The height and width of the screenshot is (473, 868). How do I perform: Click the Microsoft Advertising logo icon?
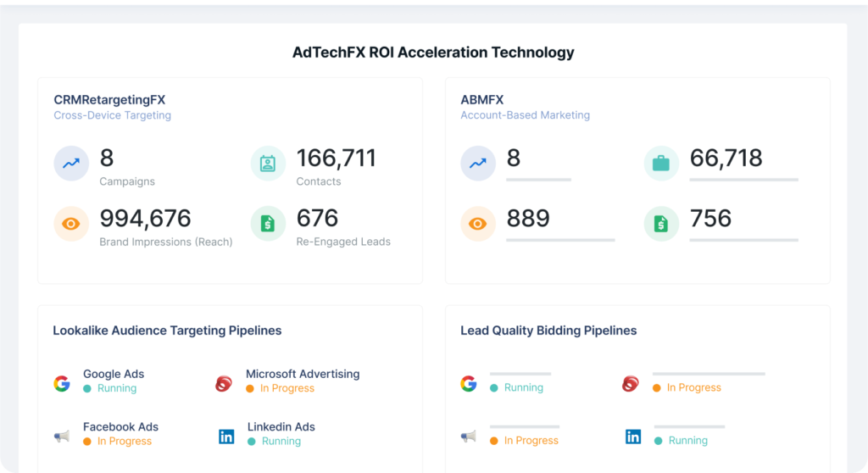[x=224, y=383]
